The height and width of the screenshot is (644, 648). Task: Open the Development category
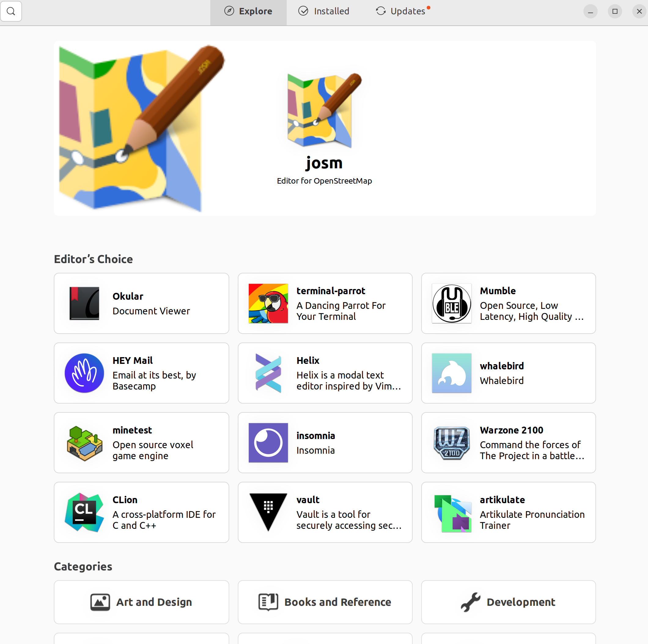508,602
